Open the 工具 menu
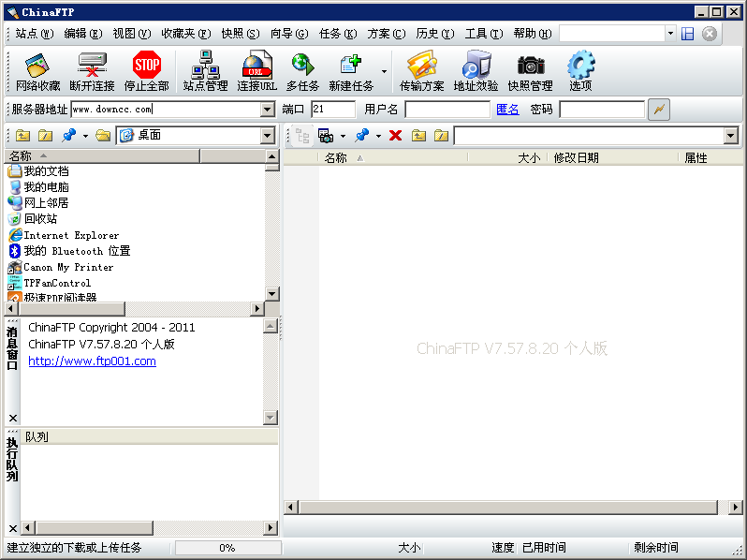This screenshot has height=560, width=747. click(x=484, y=34)
